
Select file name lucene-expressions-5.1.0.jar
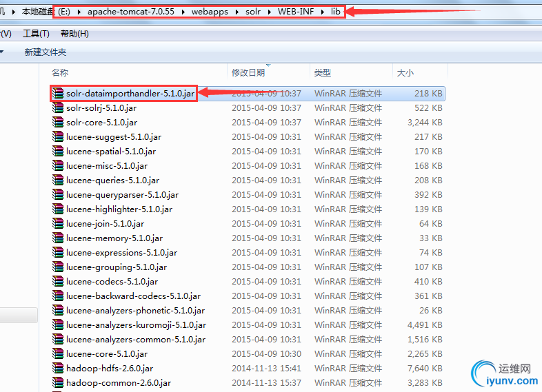pyautogui.click(x=121, y=253)
